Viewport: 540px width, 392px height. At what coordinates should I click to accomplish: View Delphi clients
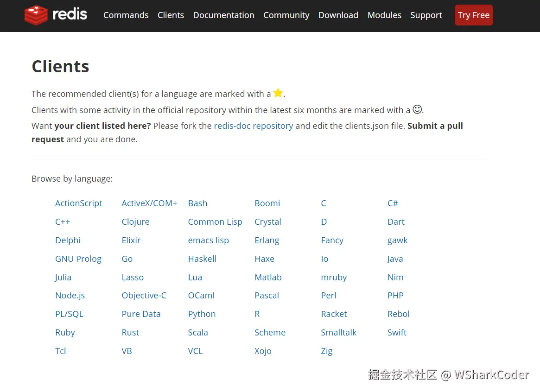pyautogui.click(x=68, y=240)
